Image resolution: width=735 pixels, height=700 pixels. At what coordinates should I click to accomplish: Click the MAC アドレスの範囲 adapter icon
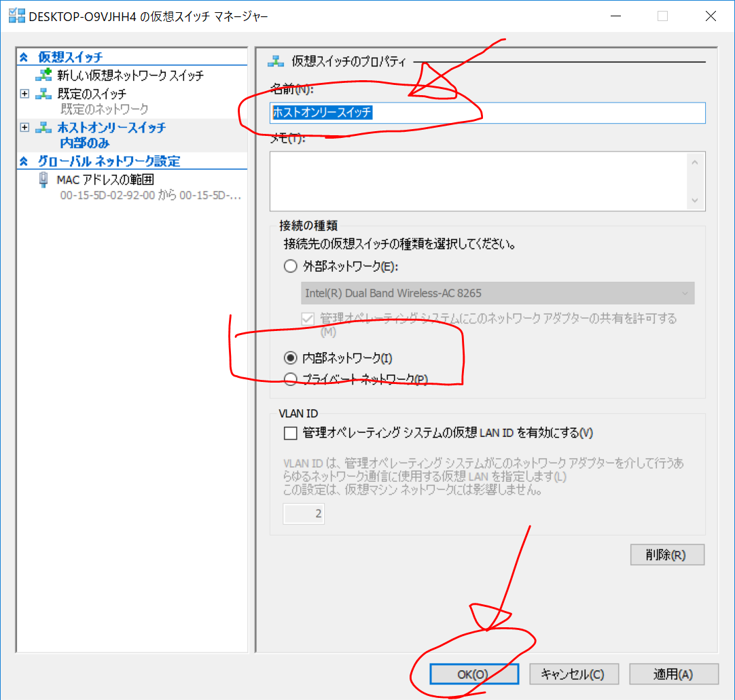pyautogui.click(x=44, y=179)
